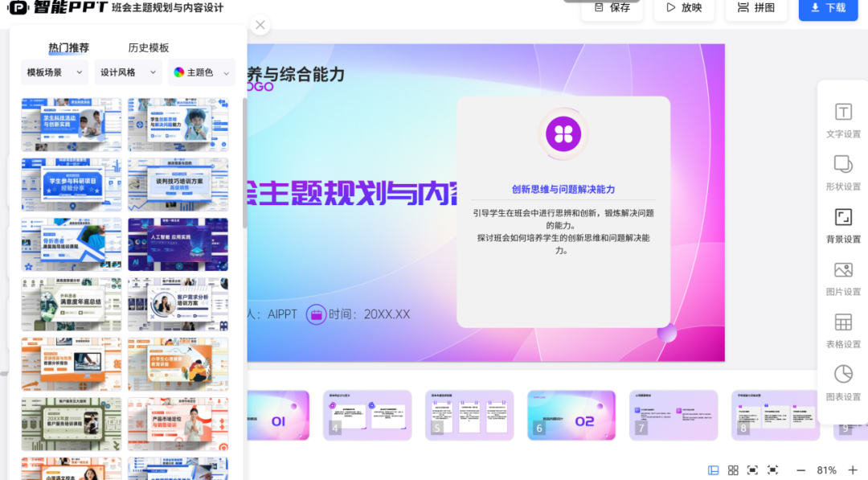
Task: Start slideshow with the 放映 button
Action: coord(684,9)
